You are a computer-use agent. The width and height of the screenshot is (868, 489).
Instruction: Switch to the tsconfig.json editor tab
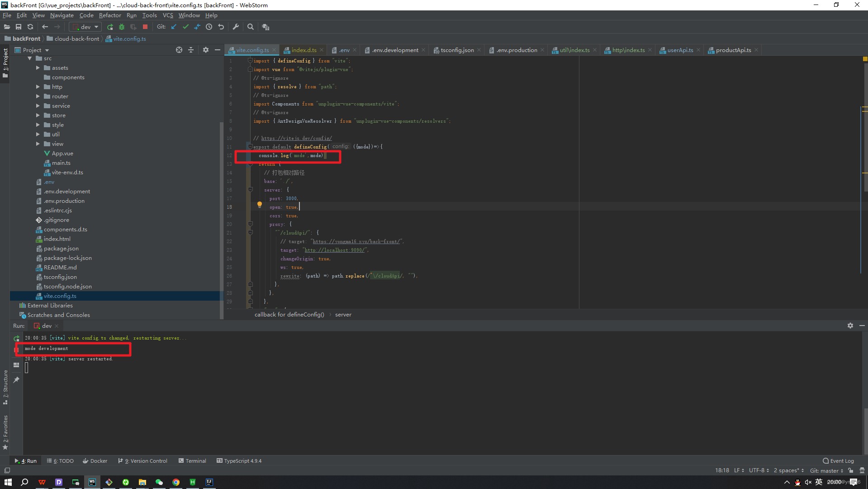pos(456,50)
